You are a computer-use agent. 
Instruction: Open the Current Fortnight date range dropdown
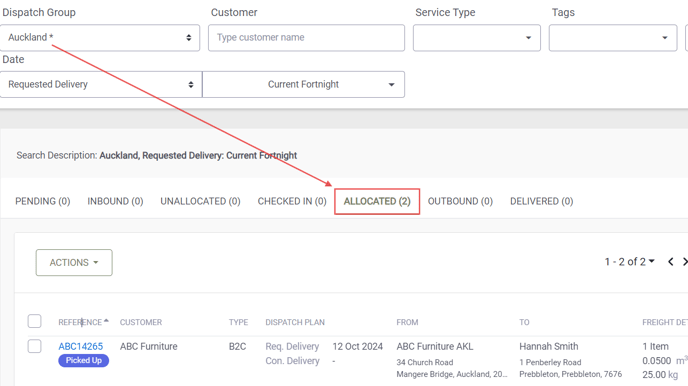pos(304,84)
